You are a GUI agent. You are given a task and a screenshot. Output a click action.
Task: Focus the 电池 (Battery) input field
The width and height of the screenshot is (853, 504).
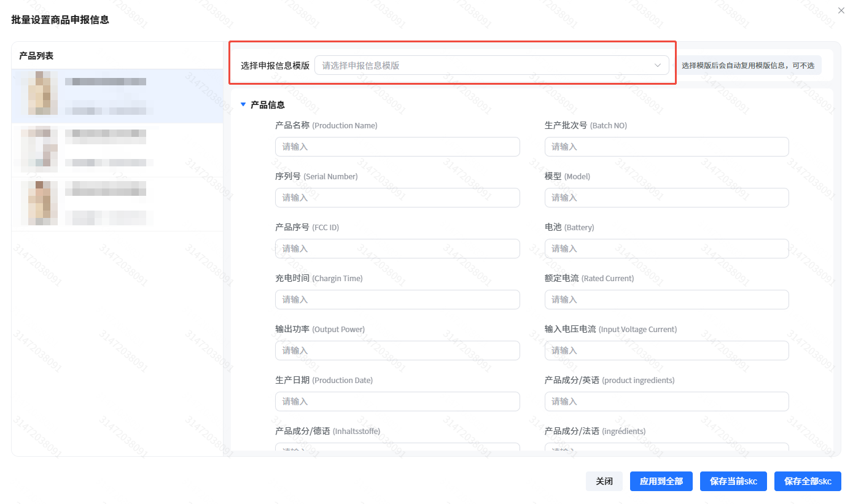666,249
